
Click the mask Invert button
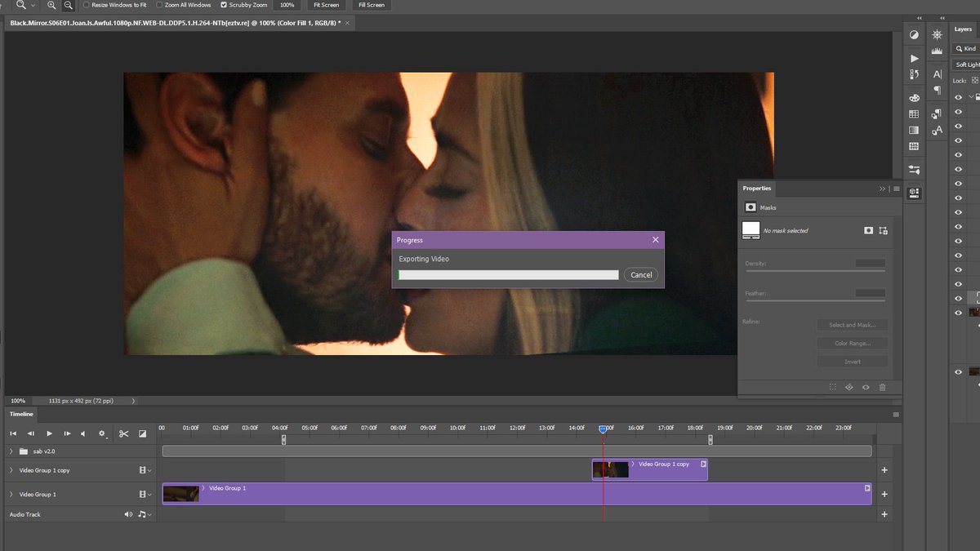(x=852, y=362)
